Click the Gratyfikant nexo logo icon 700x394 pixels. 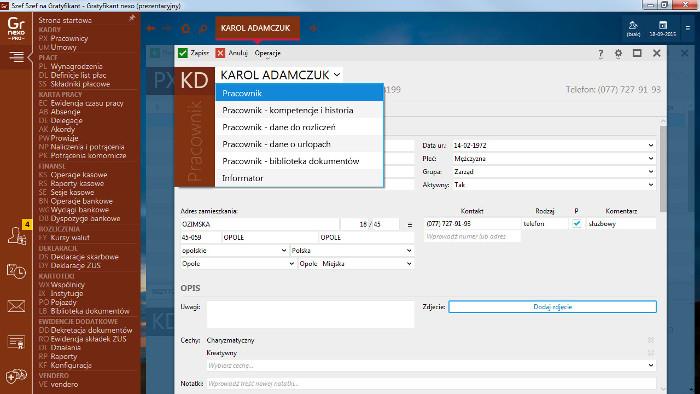tap(16, 29)
